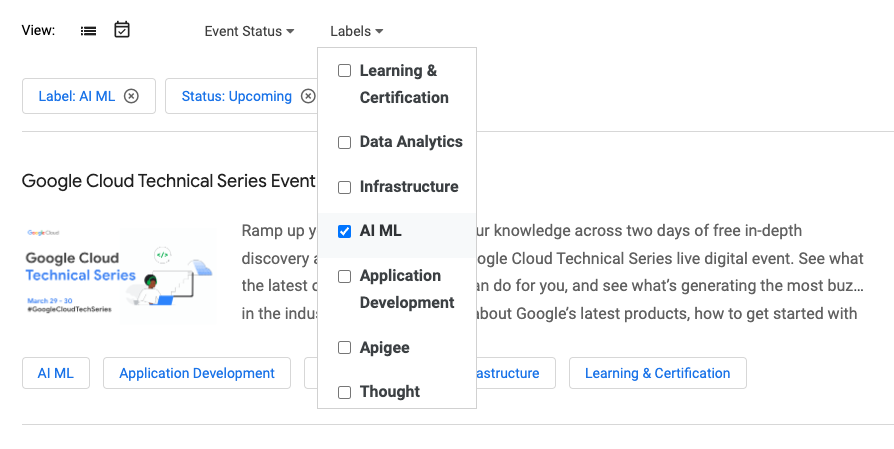
Task: Collapse the Labels dropdown
Action: tap(356, 31)
